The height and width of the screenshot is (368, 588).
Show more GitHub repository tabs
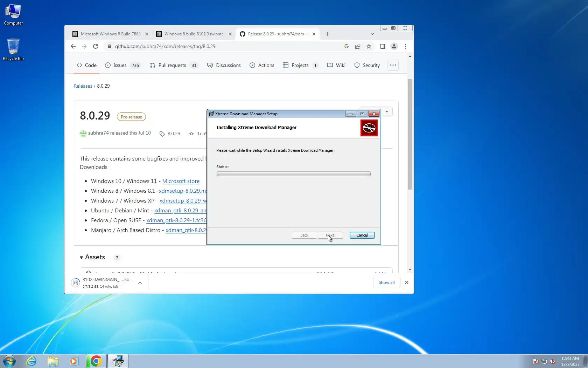tap(393, 65)
